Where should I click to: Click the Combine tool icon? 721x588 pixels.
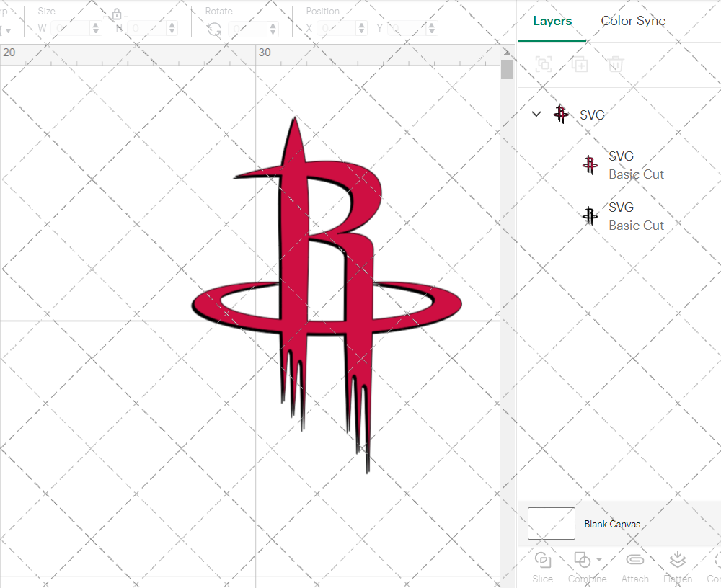[x=582, y=560]
